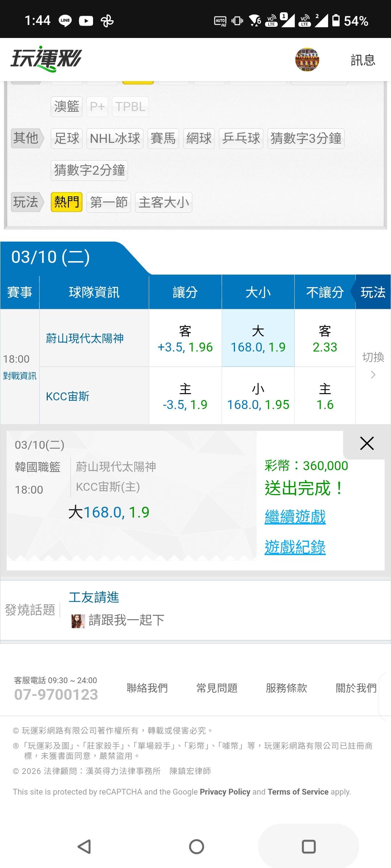The width and height of the screenshot is (391, 868).
Task: Open the 請跟我一起下 topic post
Action: [126, 620]
